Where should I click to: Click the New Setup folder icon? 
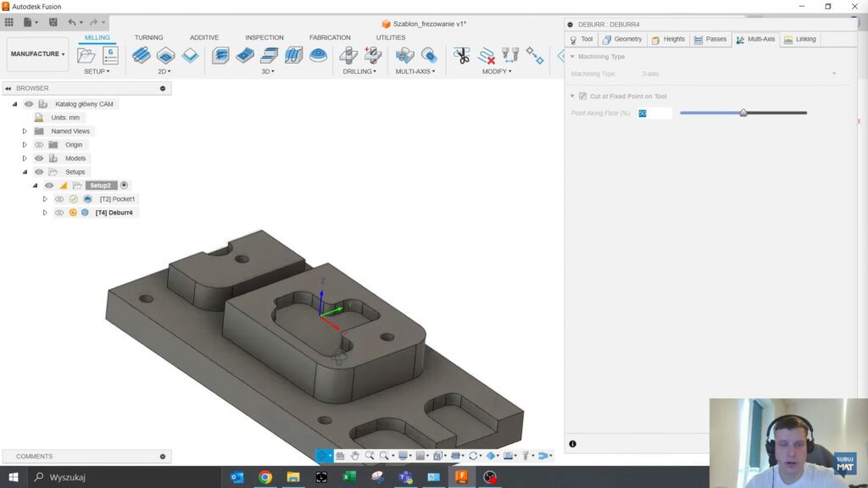tap(86, 56)
